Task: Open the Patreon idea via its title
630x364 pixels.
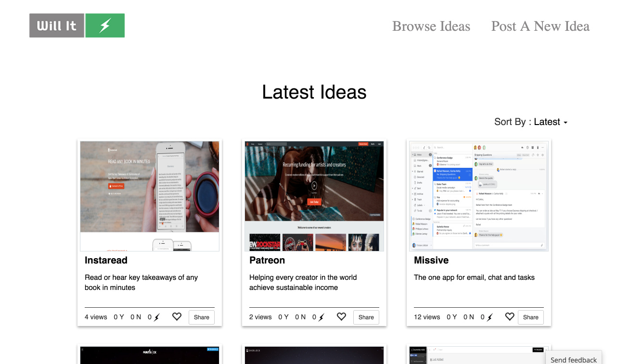Action: point(267,260)
